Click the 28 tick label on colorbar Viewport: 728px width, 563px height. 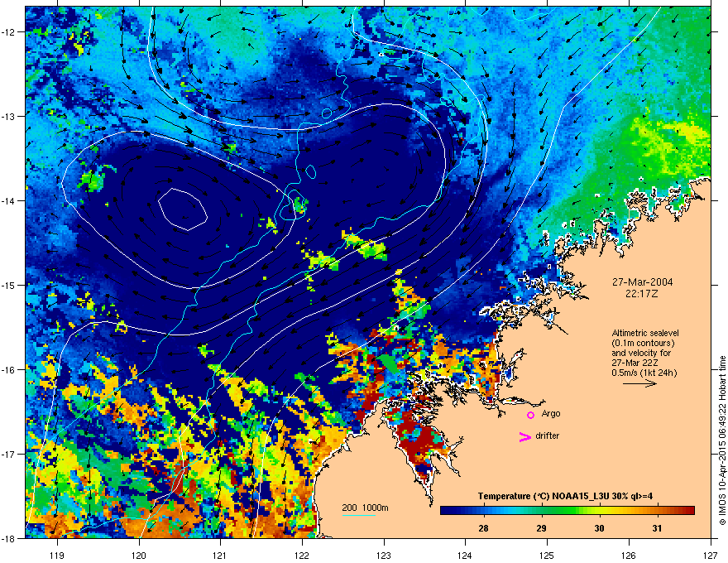(x=483, y=528)
